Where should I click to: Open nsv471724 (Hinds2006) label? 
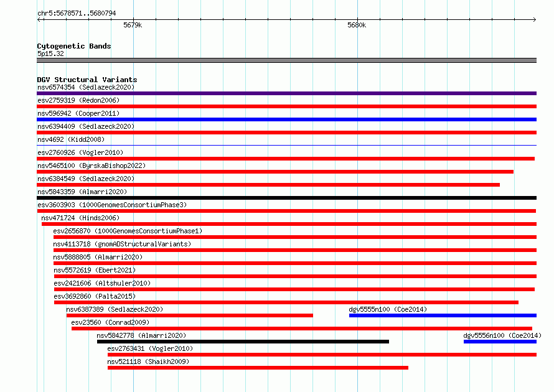80,218
